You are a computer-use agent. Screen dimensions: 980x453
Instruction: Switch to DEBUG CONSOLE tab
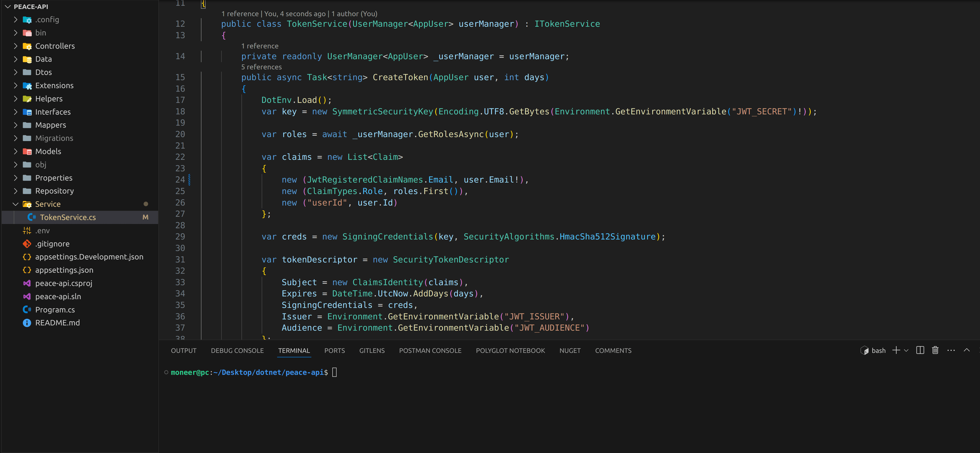(237, 350)
